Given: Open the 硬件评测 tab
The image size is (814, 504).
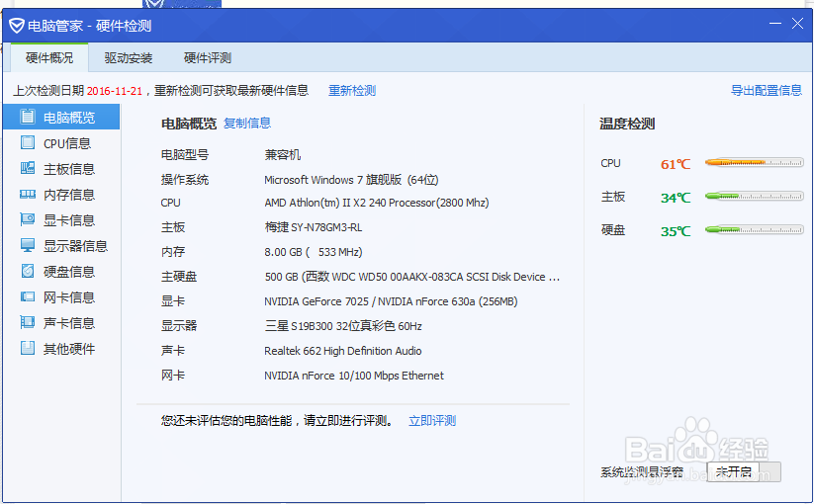Looking at the screenshot, I should (x=207, y=57).
